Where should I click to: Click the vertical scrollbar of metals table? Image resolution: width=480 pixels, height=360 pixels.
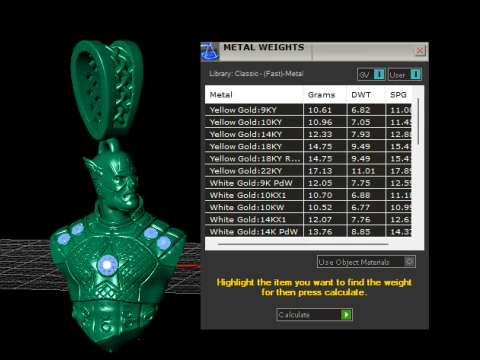coord(418,122)
